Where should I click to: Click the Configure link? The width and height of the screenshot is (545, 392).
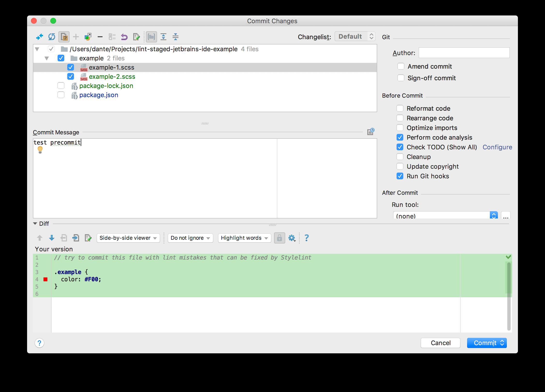point(497,147)
